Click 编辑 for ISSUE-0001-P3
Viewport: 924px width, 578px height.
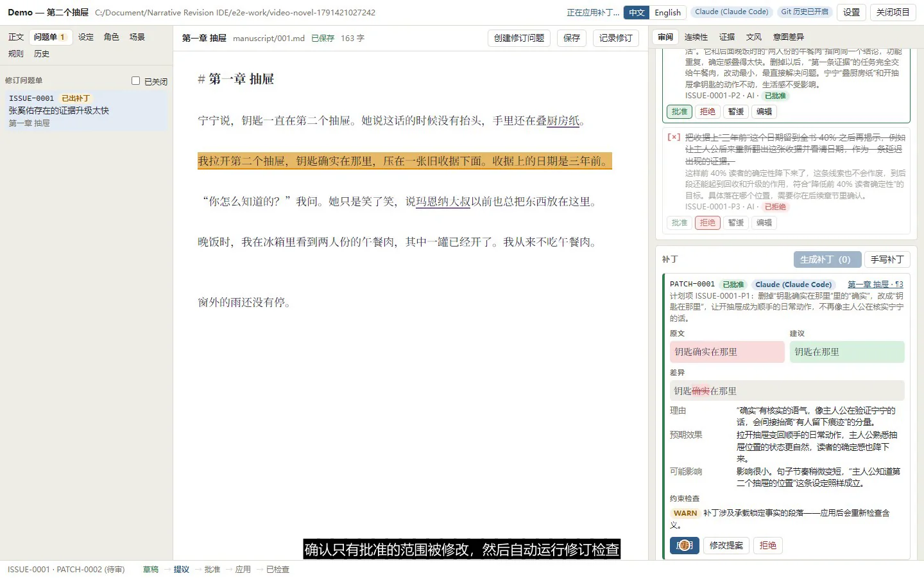tap(764, 223)
